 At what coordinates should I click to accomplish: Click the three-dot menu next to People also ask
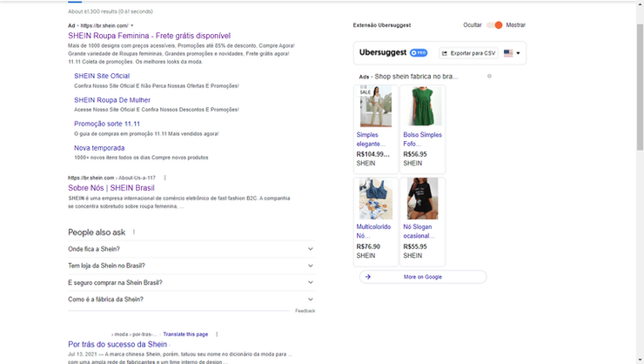point(134,233)
